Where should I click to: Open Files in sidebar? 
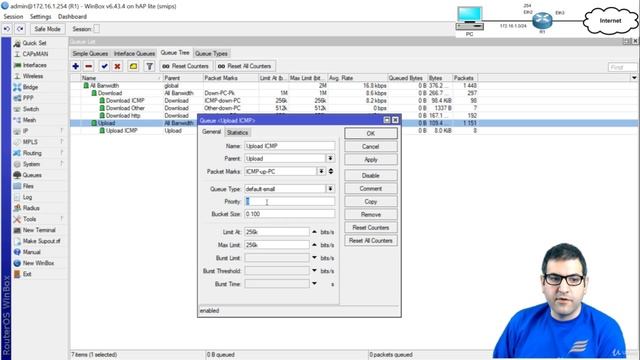coord(28,186)
